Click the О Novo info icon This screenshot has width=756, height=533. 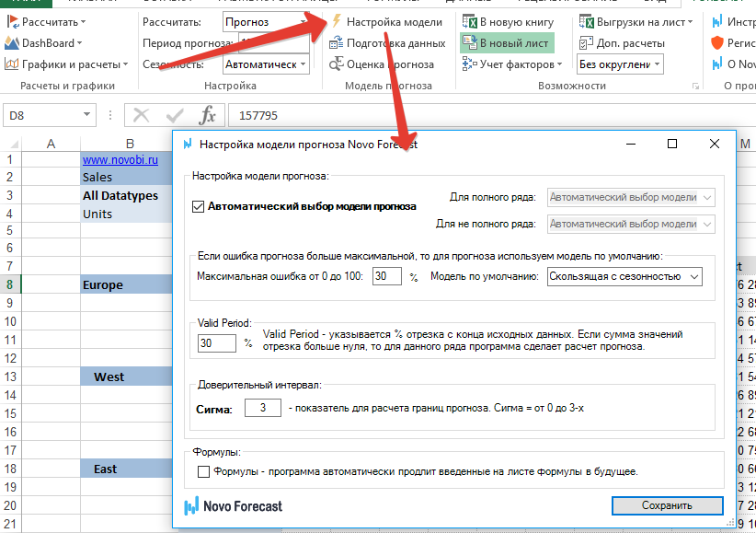tap(717, 64)
